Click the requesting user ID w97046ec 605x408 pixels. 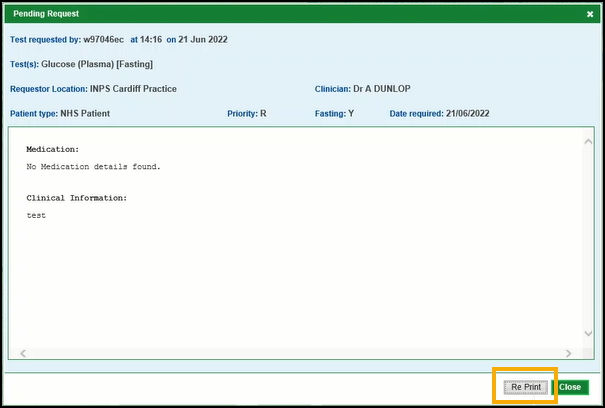(x=105, y=40)
